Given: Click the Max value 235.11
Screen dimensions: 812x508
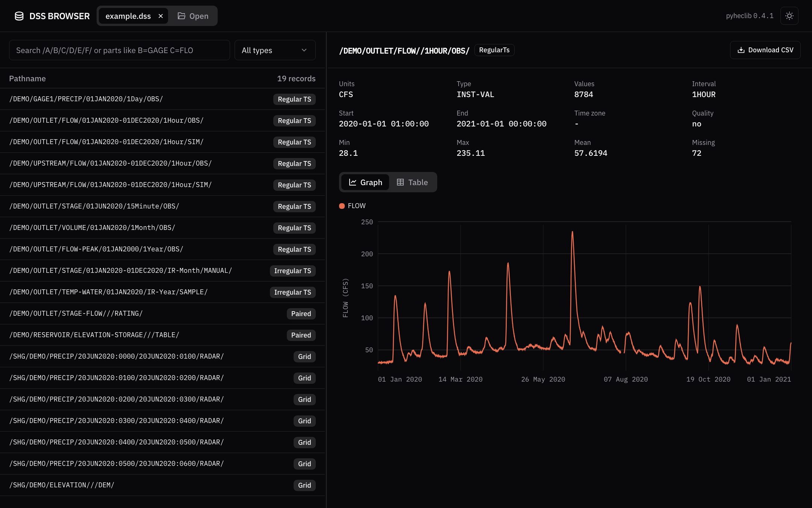Looking at the screenshot, I should click(471, 153).
